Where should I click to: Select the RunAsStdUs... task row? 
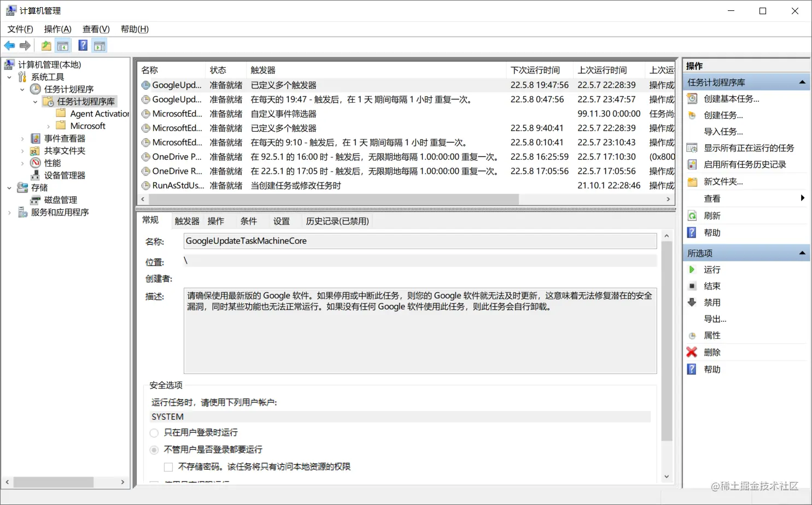(x=407, y=186)
